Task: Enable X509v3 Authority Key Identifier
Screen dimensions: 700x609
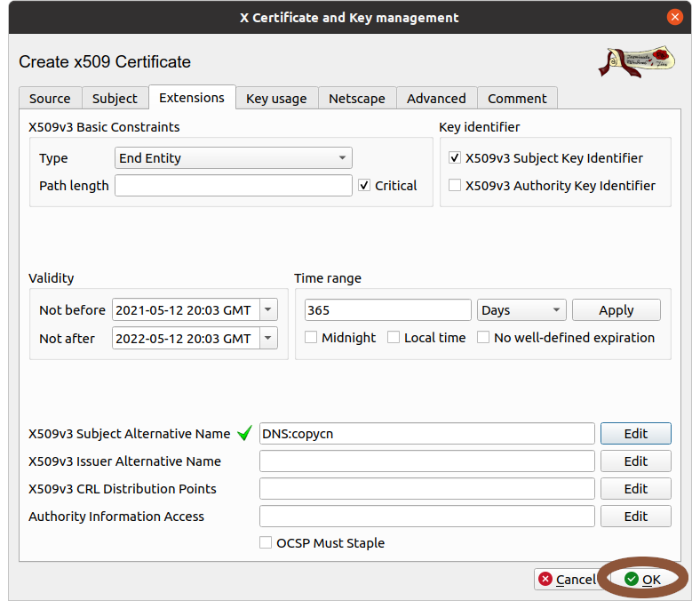Action: click(455, 185)
